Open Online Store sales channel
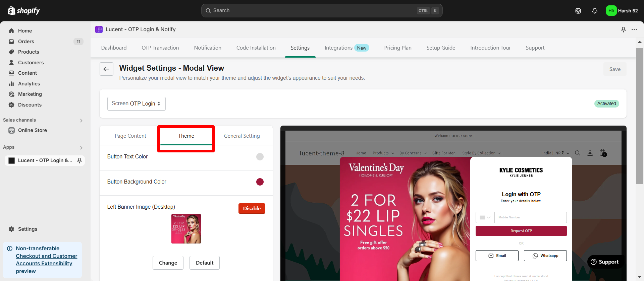Screen dimensions: 644x281 click(33, 130)
